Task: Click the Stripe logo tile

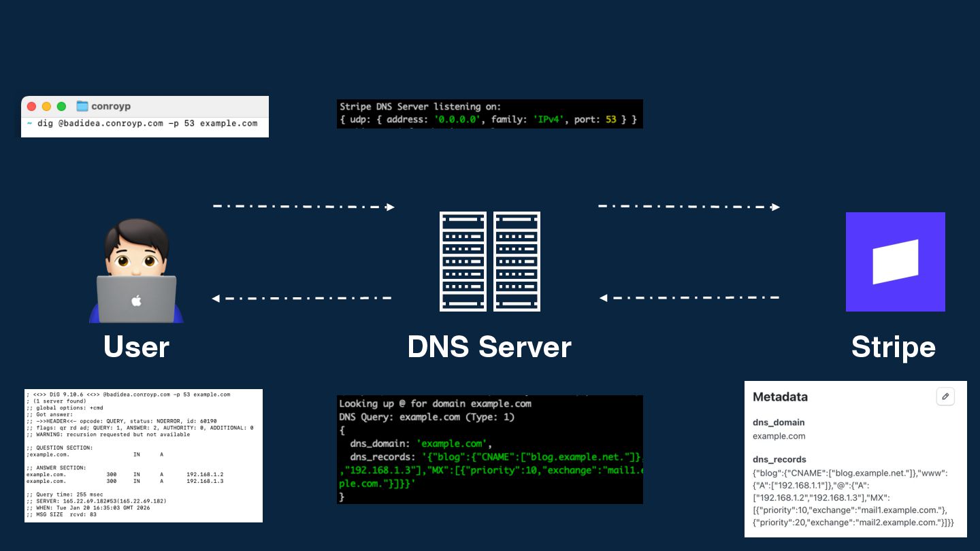Action: (895, 262)
